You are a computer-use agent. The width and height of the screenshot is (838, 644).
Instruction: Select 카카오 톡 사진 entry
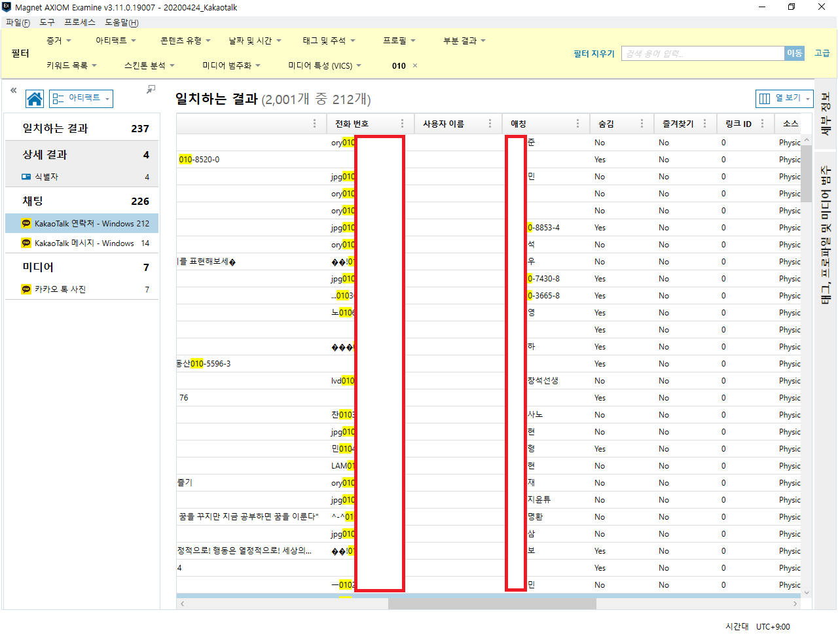point(82,289)
